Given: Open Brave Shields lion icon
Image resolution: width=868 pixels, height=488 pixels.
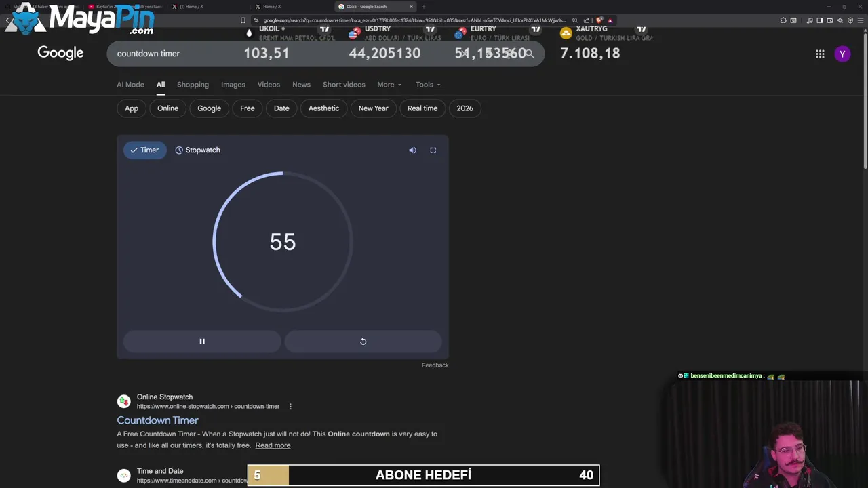Looking at the screenshot, I should pos(599,20).
